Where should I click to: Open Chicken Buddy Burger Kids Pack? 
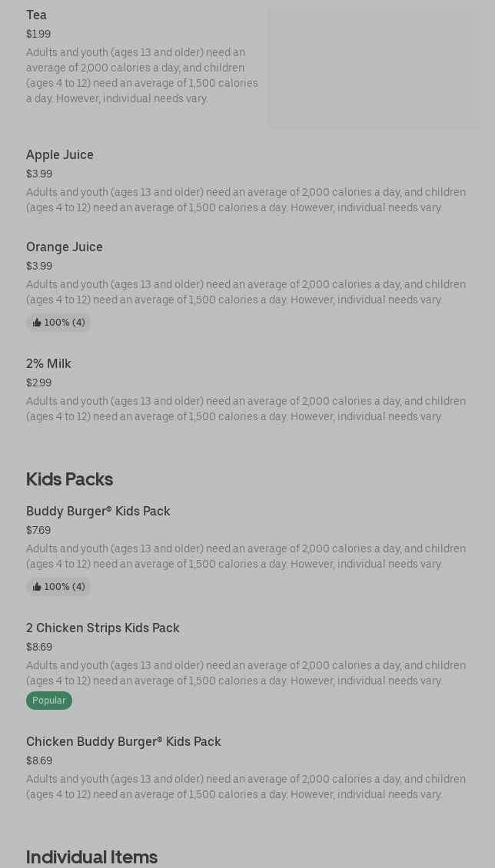pyautogui.click(x=124, y=742)
